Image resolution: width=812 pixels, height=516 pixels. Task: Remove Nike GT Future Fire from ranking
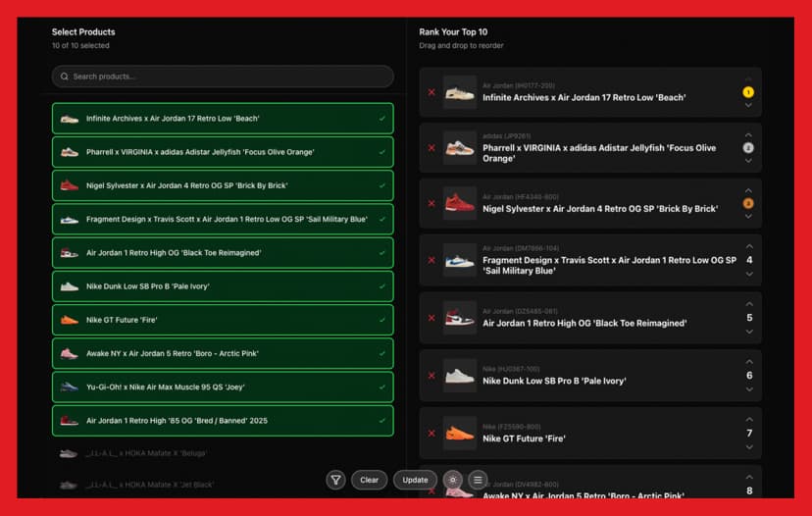point(431,434)
